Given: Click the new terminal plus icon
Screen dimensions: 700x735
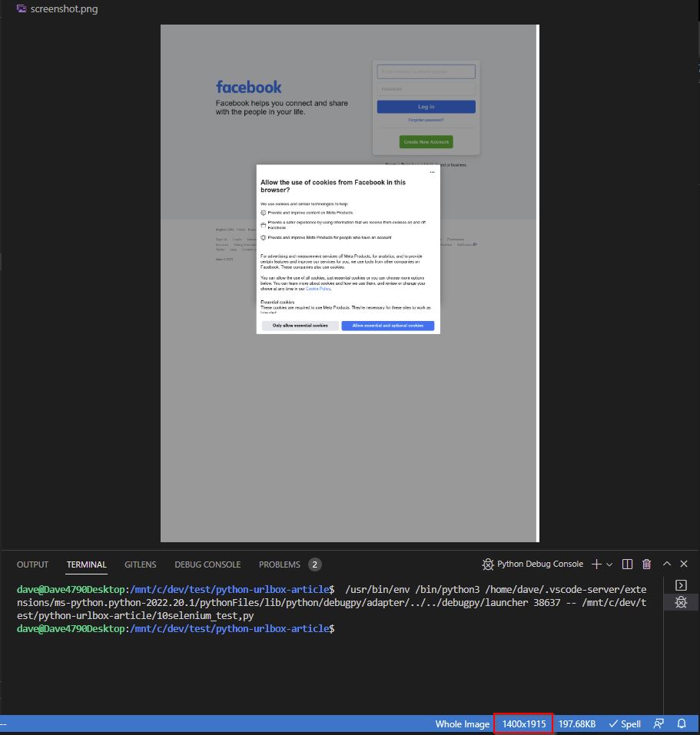Looking at the screenshot, I should point(596,564).
